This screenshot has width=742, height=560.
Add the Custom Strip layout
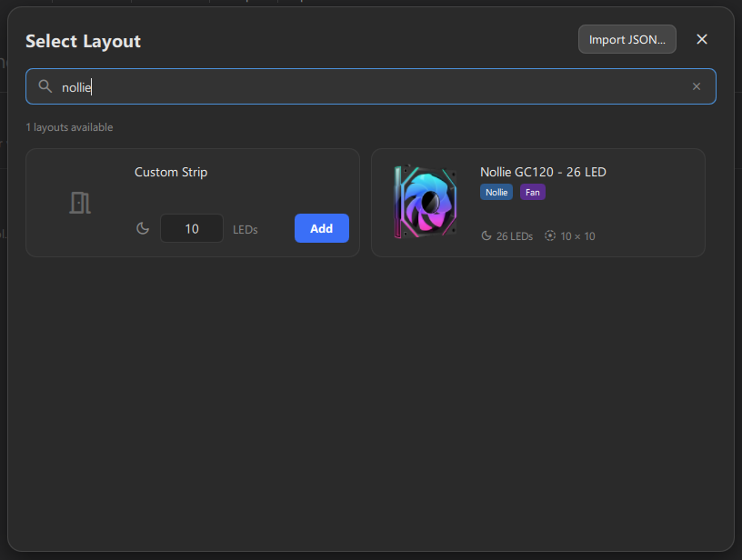(322, 228)
